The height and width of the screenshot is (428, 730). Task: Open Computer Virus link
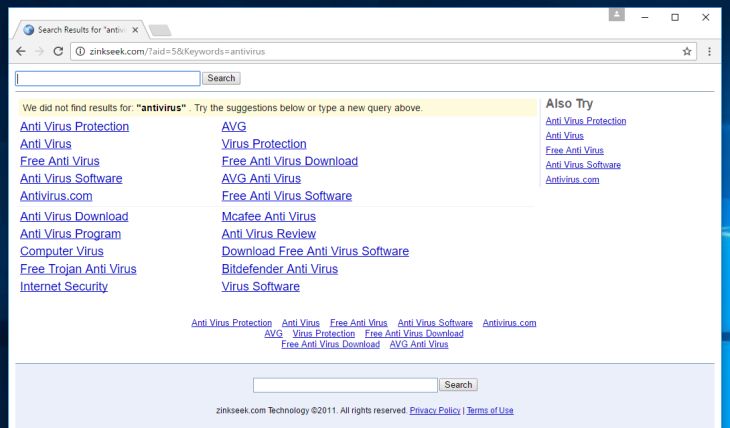61,251
